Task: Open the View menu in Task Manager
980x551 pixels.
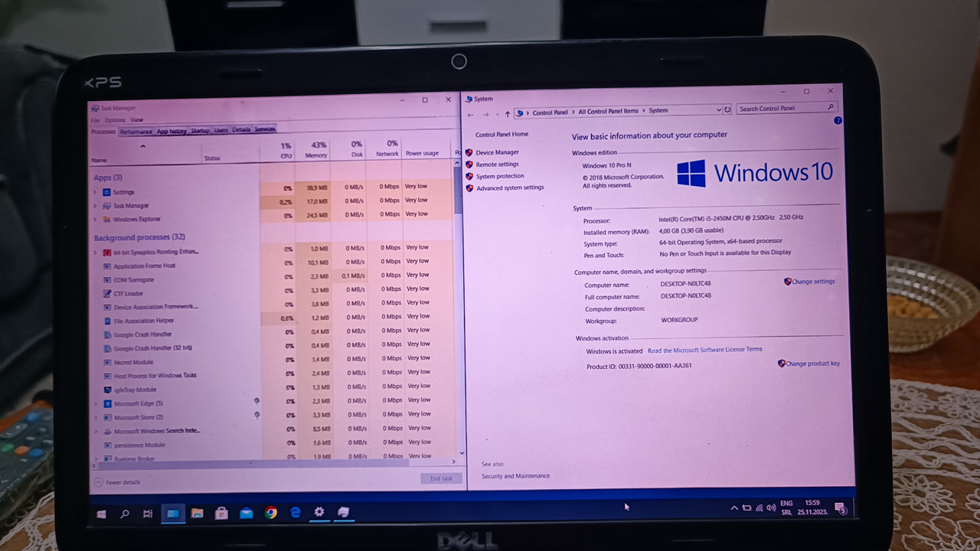Action: coord(136,120)
